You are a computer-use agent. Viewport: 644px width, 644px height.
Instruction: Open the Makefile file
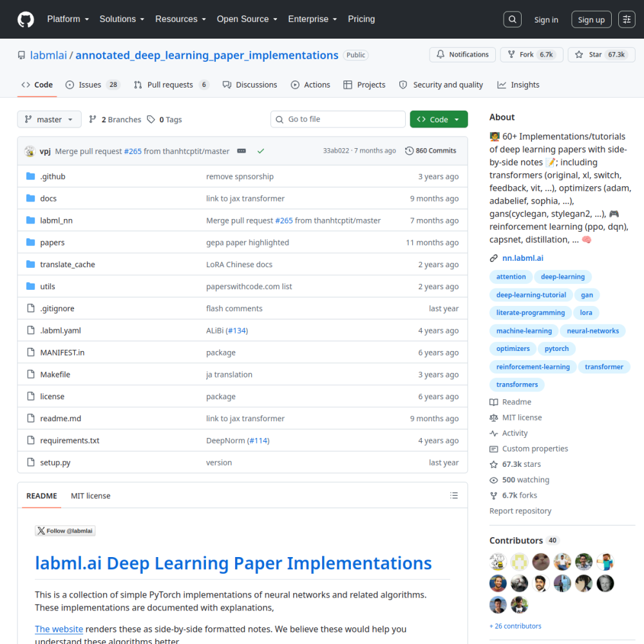click(55, 375)
